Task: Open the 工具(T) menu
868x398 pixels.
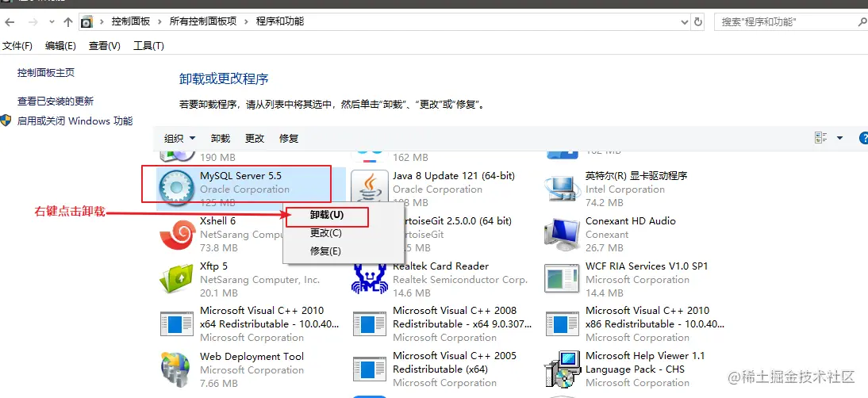Action: point(148,46)
